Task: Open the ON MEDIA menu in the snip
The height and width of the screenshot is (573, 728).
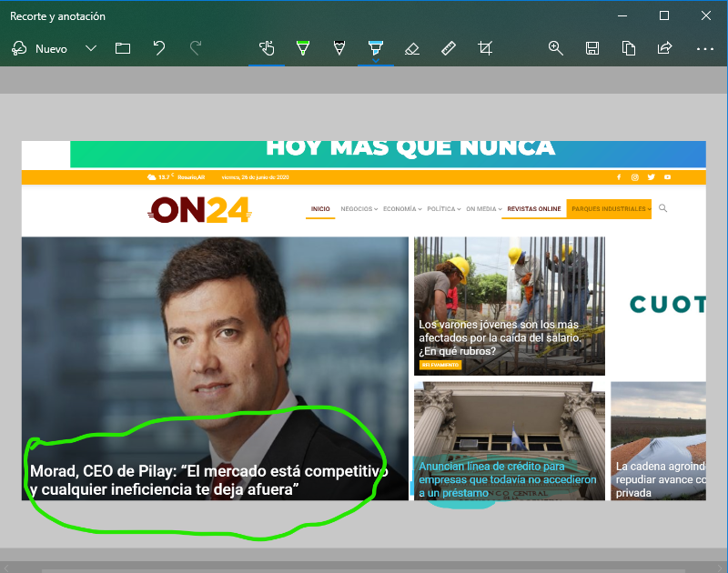Action: (x=484, y=209)
